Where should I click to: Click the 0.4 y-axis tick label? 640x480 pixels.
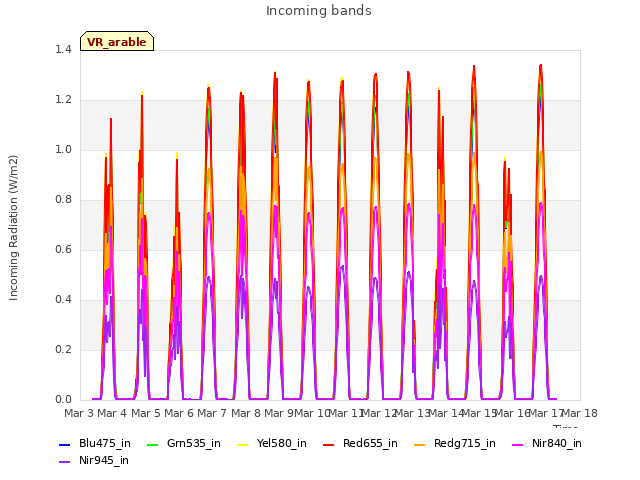63,300
